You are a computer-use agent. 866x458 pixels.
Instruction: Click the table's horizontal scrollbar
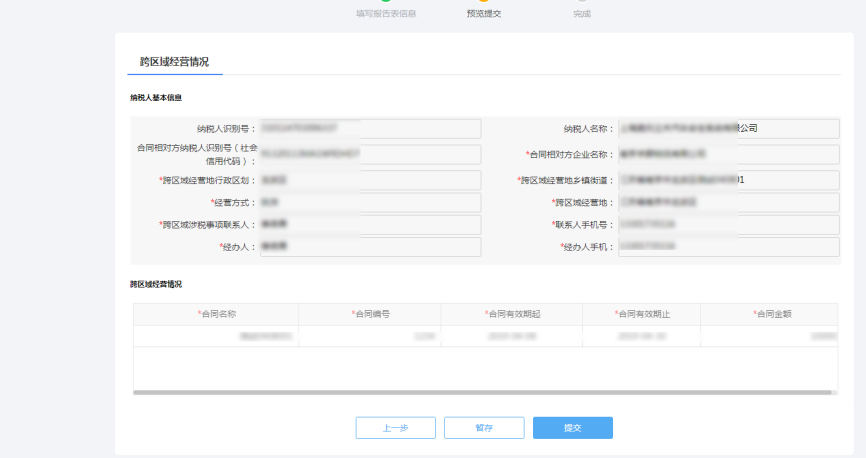point(482,393)
